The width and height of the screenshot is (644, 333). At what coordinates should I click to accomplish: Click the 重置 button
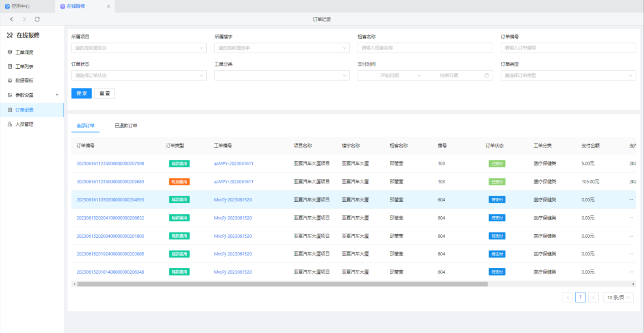[104, 94]
